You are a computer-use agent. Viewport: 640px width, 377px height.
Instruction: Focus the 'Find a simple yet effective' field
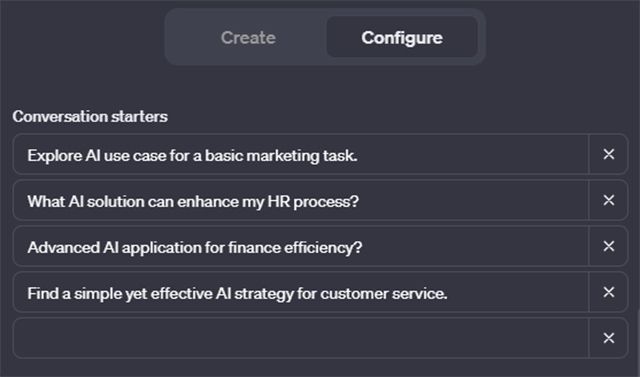[x=301, y=293]
